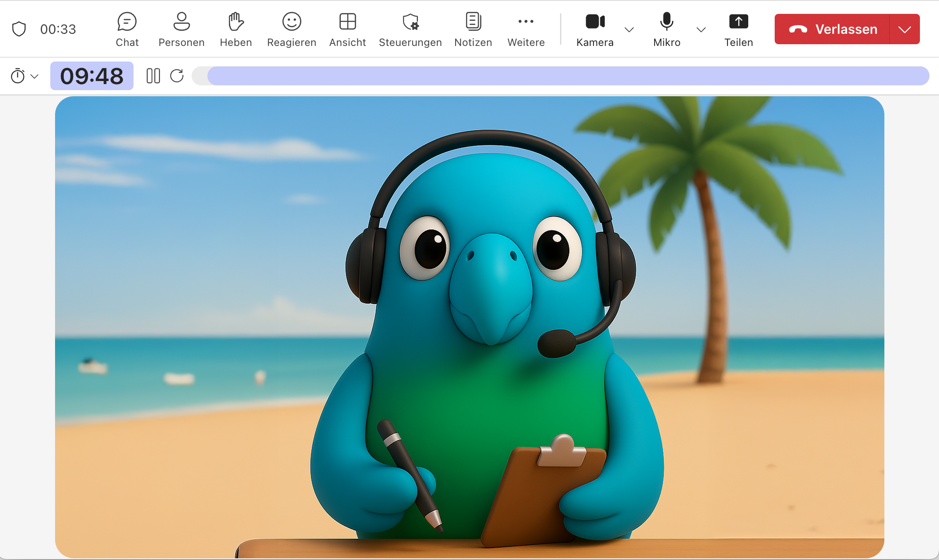Pause the running countdown timer
The width and height of the screenshot is (939, 560).
tap(153, 76)
